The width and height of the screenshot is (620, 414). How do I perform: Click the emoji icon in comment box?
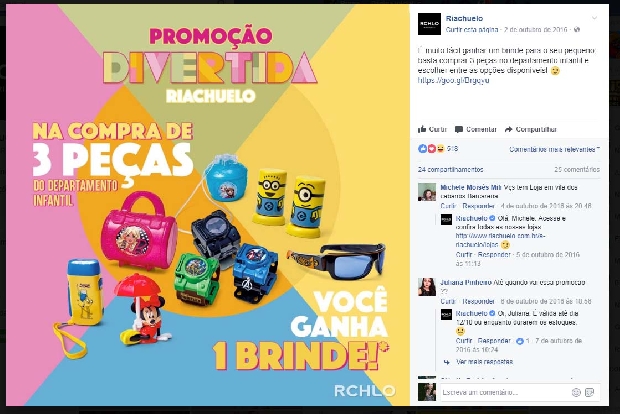[576, 392]
